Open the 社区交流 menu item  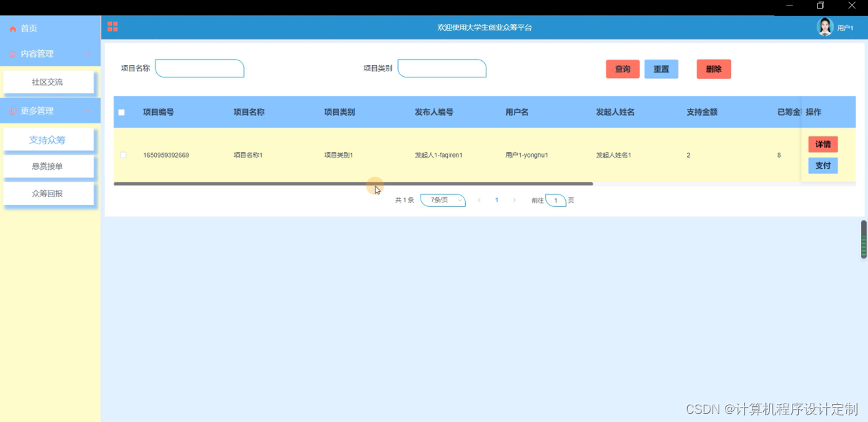click(48, 82)
